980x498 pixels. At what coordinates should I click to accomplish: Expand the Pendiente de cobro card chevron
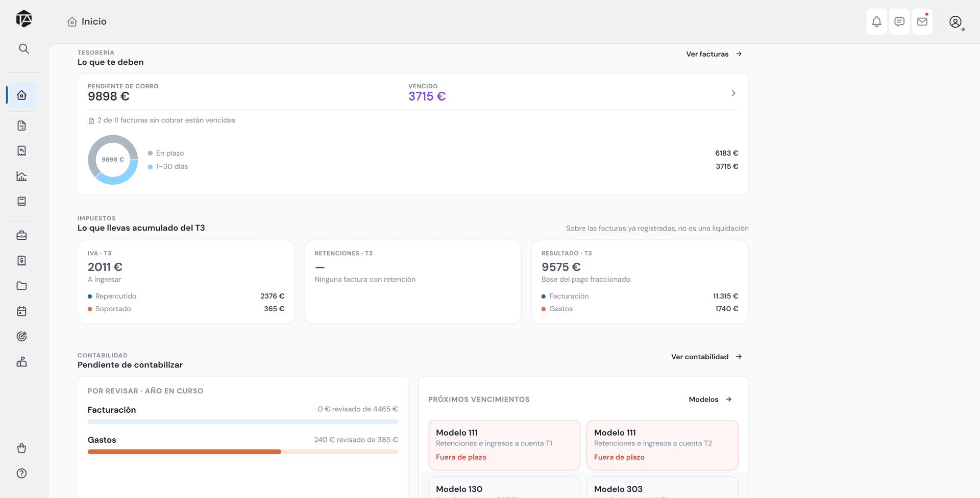click(x=733, y=93)
